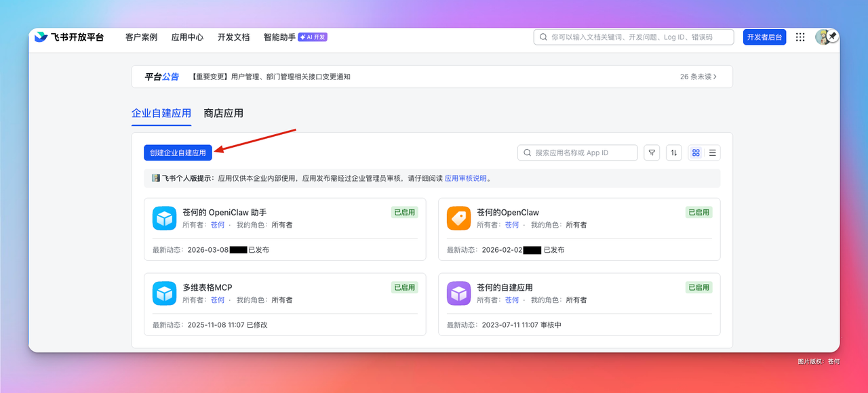Image resolution: width=868 pixels, height=393 pixels.
Task: Click the user avatar in header
Action: (823, 37)
